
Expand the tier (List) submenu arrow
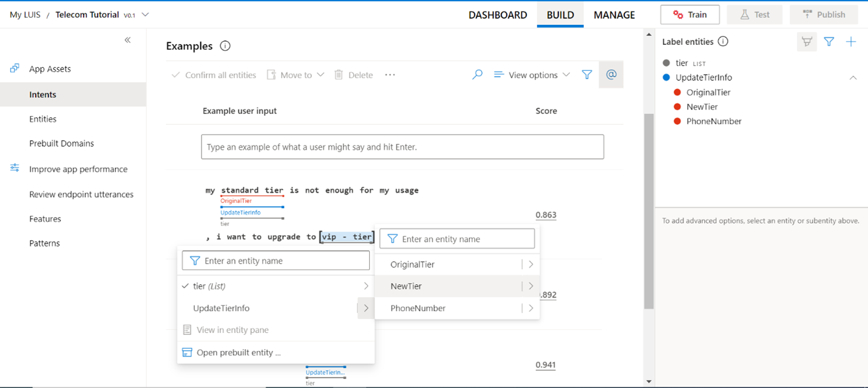[366, 286]
